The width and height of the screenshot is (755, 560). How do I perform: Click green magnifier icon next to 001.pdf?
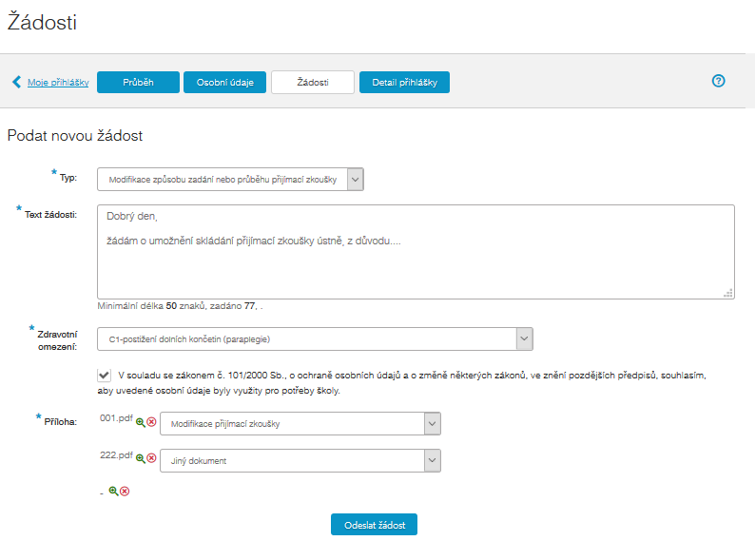tap(141, 421)
